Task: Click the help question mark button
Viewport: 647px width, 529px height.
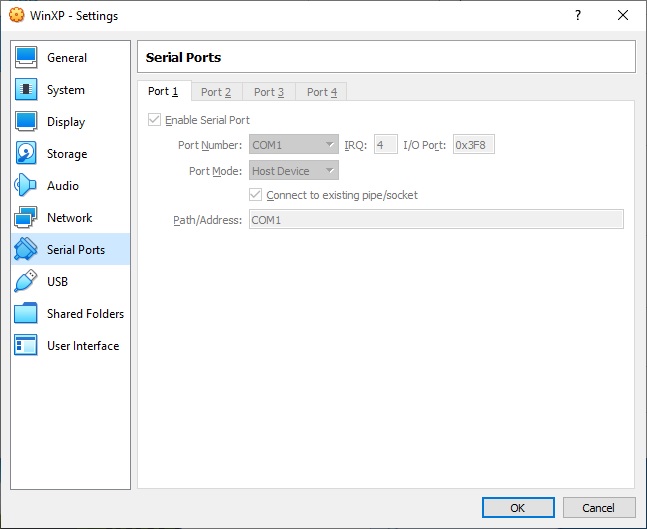Action: point(578,15)
